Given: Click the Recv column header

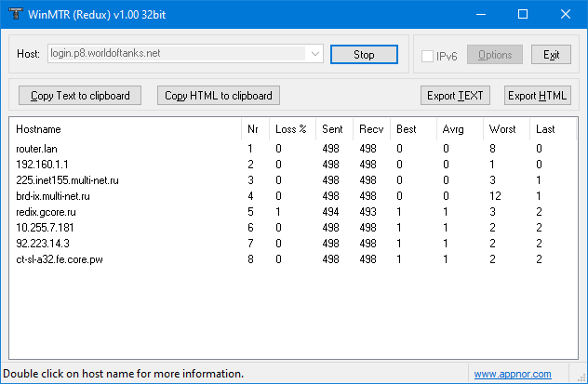Looking at the screenshot, I should click(x=371, y=129).
